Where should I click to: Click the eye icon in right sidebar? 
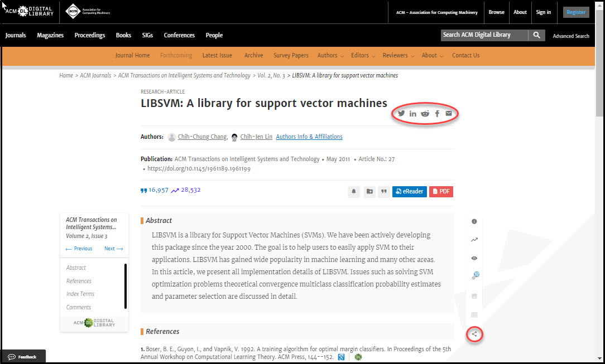pos(474,258)
